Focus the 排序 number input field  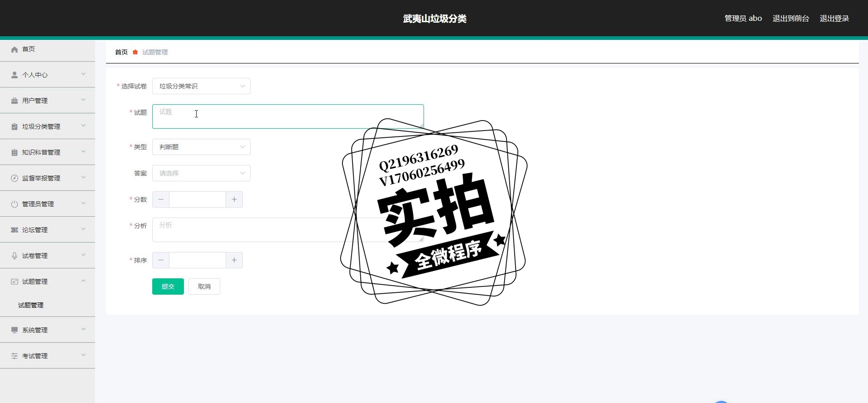pyautogui.click(x=198, y=260)
